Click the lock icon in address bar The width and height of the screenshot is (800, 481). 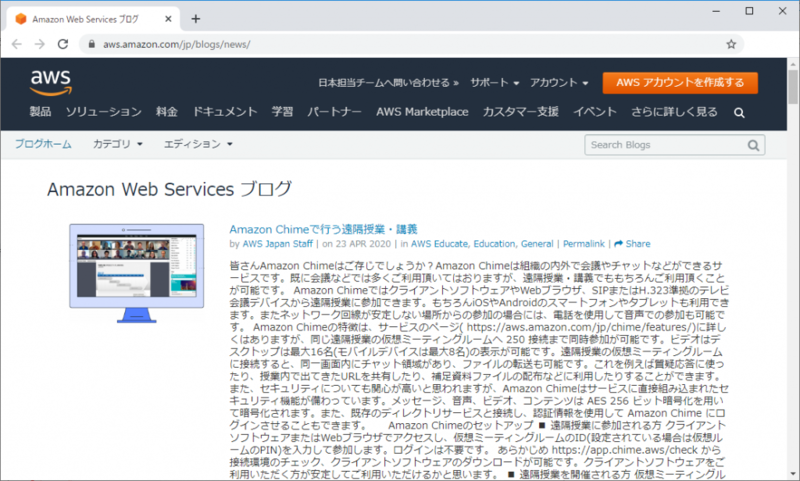click(92, 44)
